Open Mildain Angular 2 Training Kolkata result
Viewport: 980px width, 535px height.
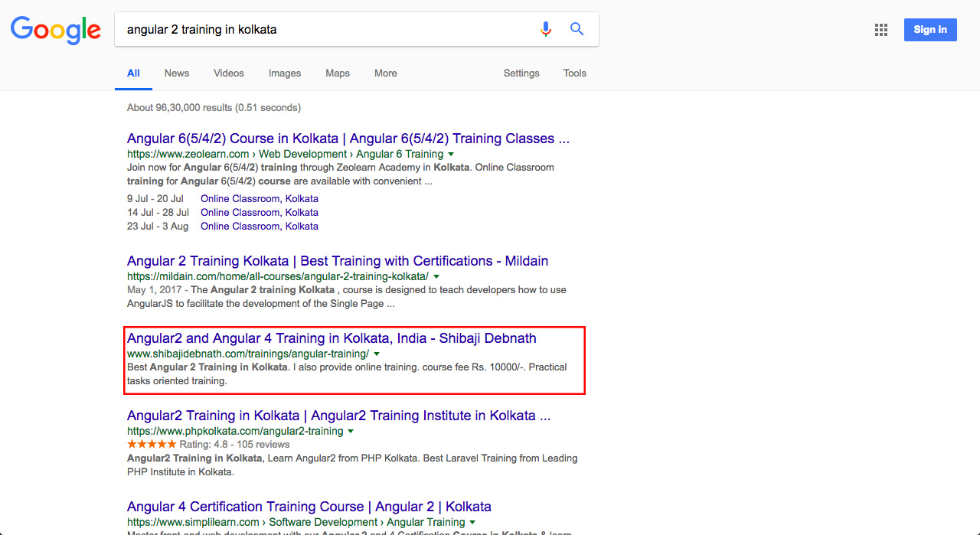point(338,261)
